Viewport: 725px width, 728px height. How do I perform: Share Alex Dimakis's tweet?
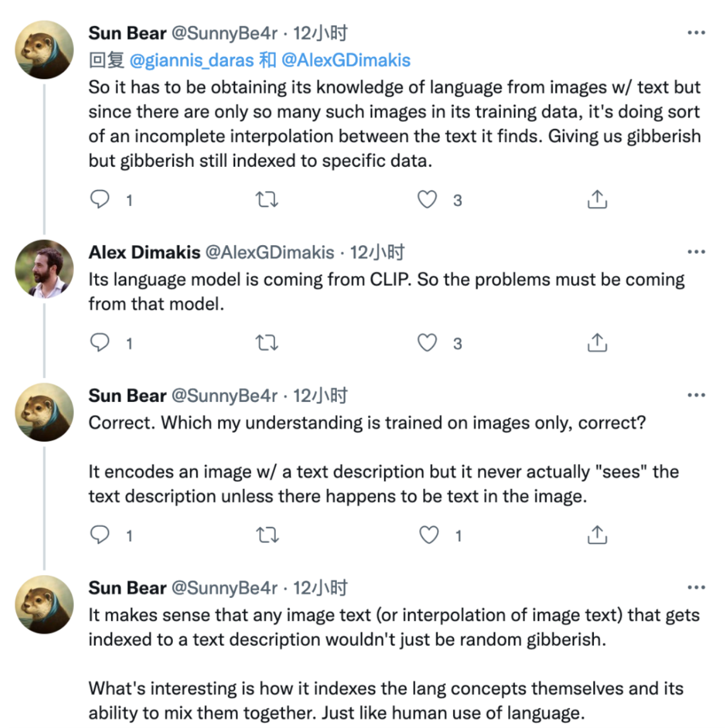(597, 342)
